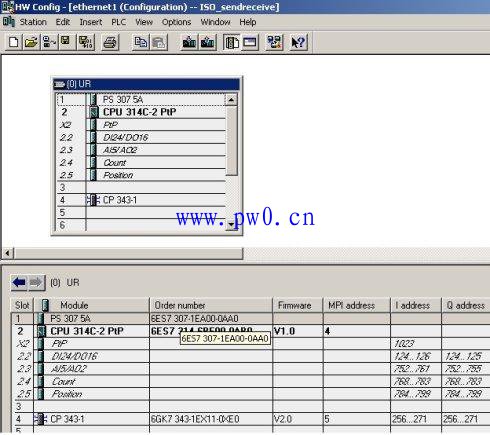Select CPU 314C-2 PtP in the rack
The image size is (490, 435).
point(139,112)
